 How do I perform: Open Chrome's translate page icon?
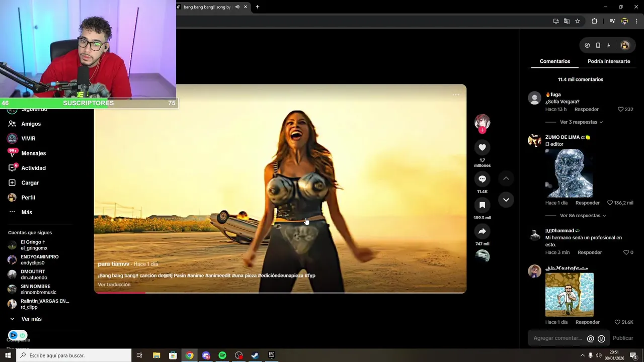tap(567, 21)
